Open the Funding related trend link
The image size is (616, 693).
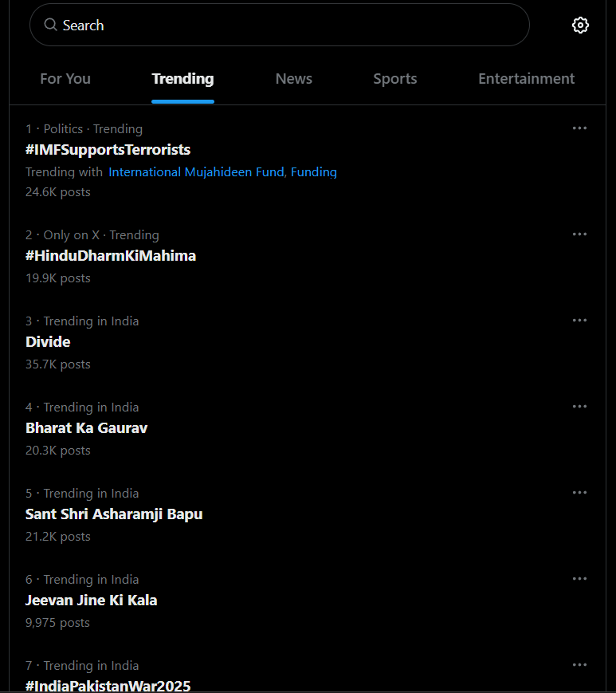tap(313, 172)
